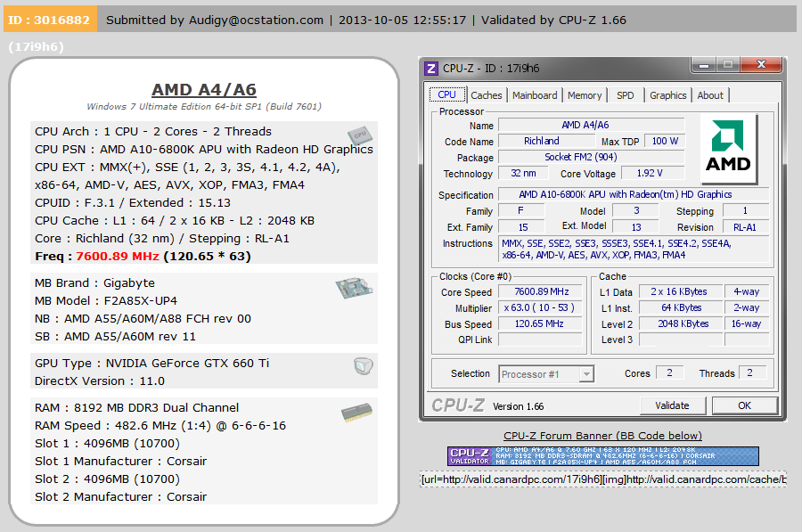802x532 pixels.
Task: Click the (17i9h6) validation code text
Action: (x=37, y=46)
